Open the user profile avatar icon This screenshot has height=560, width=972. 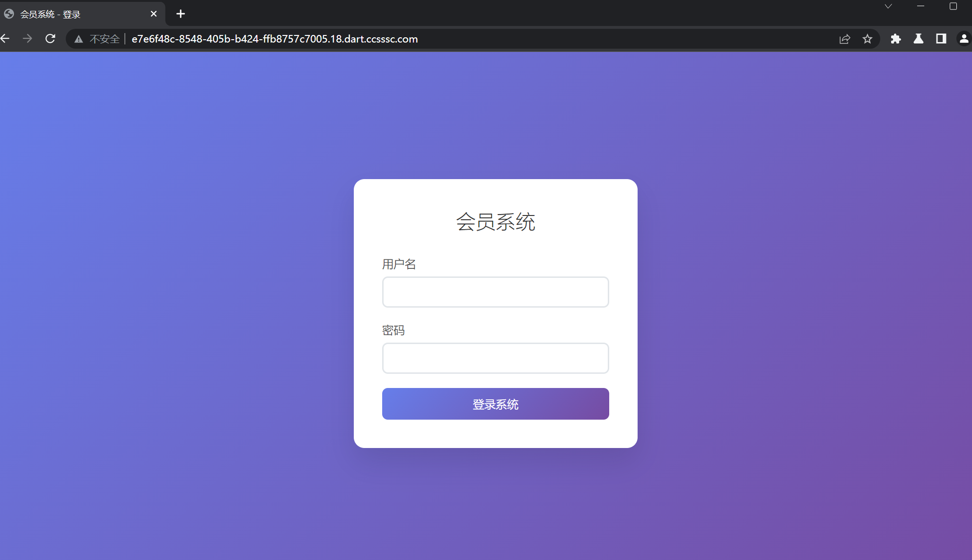coord(963,39)
